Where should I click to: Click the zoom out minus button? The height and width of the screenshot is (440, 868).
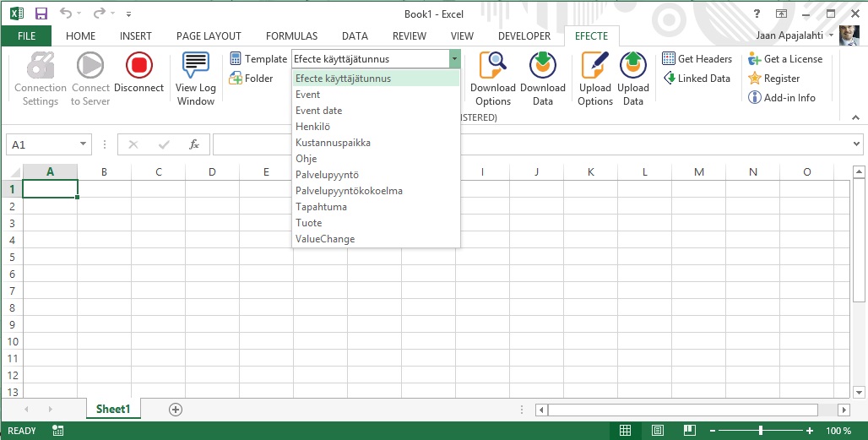pyautogui.click(x=713, y=431)
